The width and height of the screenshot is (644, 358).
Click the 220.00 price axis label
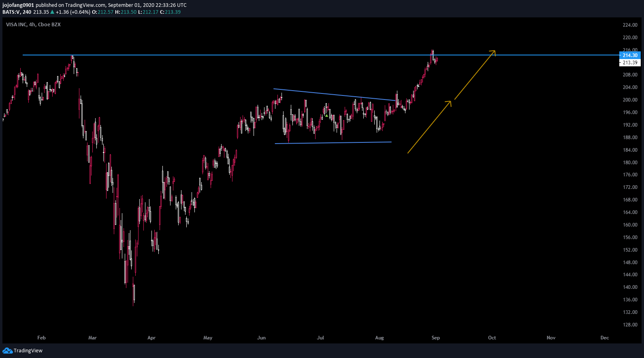(x=630, y=38)
